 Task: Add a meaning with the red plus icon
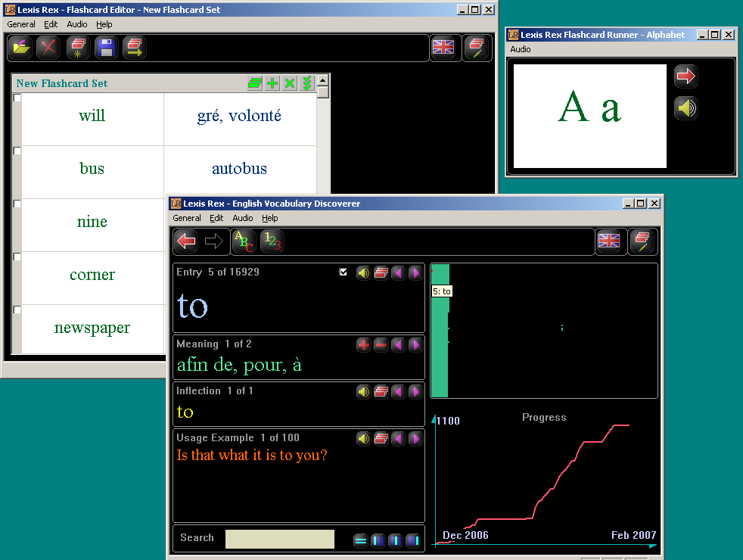click(x=363, y=345)
